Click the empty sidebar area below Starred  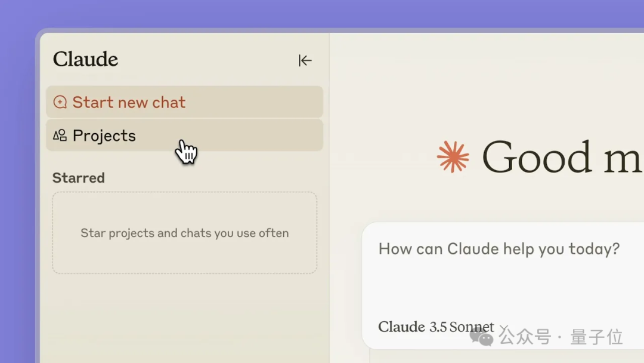(x=184, y=316)
